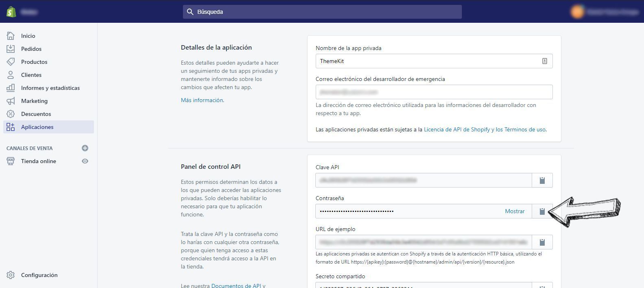Click the contact icon in app name field
The width and height of the screenshot is (644, 288).
[544, 61]
